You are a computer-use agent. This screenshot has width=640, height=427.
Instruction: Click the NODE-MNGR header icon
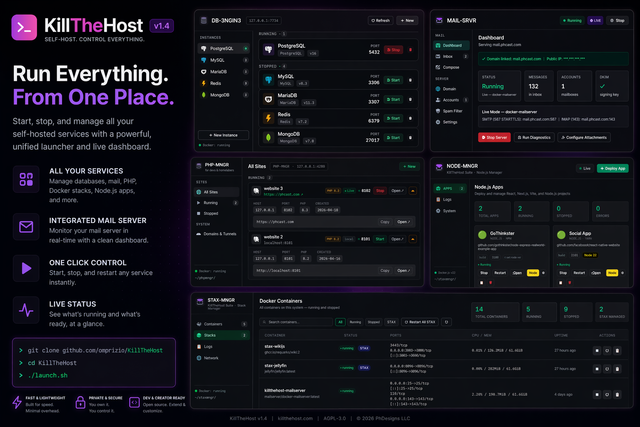439,167
